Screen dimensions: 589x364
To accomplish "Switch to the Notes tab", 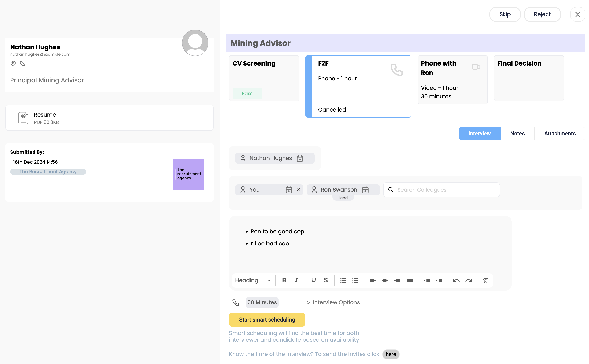I will tap(517, 133).
